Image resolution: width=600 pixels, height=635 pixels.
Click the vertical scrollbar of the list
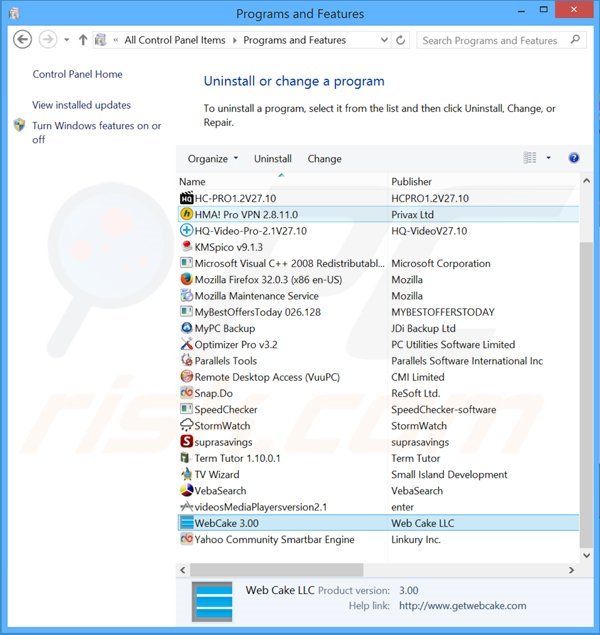click(x=585, y=400)
